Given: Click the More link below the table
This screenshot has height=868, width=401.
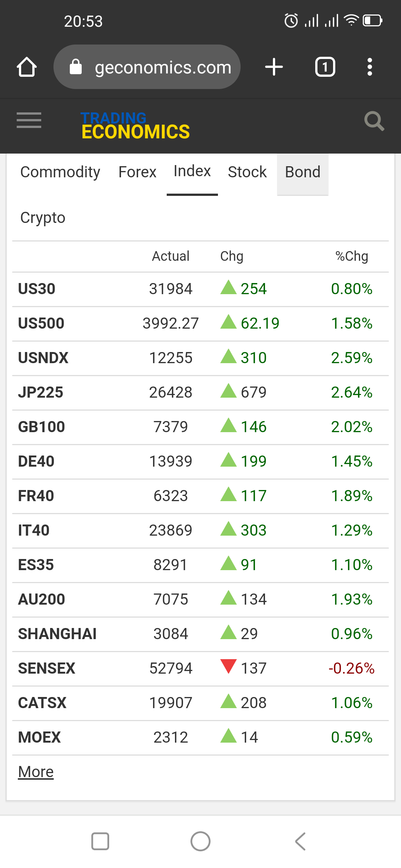Looking at the screenshot, I should [36, 772].
